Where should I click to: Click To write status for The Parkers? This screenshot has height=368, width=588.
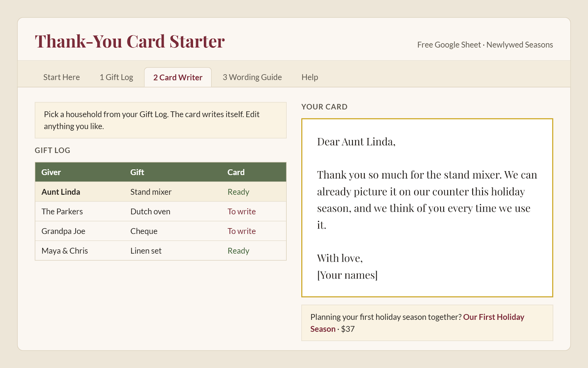[x=241, y=212]
